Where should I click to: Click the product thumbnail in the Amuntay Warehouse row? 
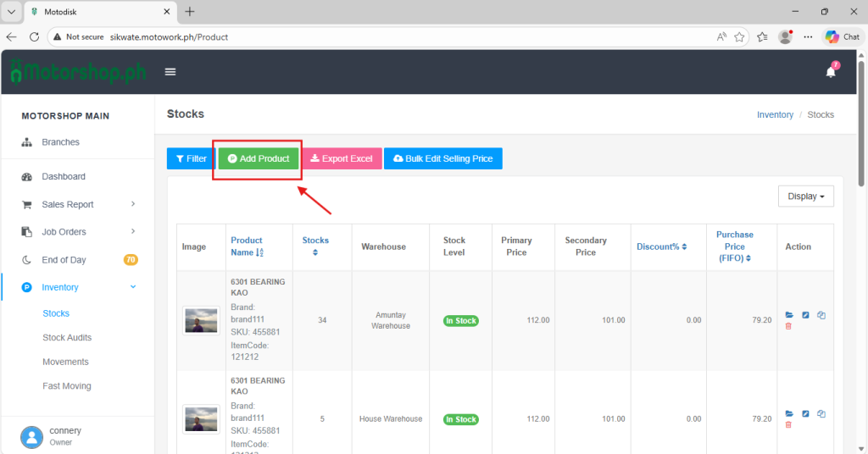(202, 320)
